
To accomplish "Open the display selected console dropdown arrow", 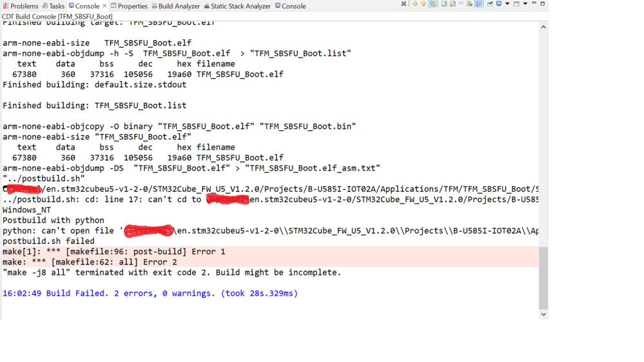I will (507, 4).
